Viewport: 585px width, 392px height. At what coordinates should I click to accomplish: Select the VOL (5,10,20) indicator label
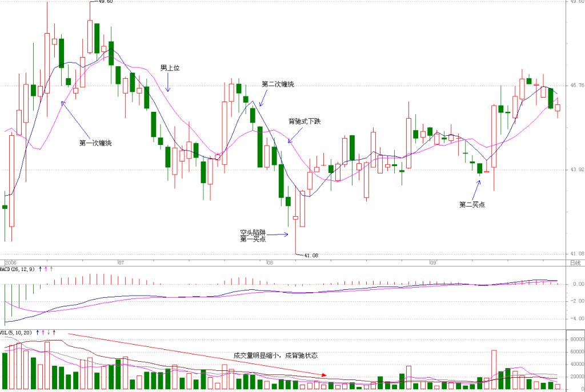16,333
